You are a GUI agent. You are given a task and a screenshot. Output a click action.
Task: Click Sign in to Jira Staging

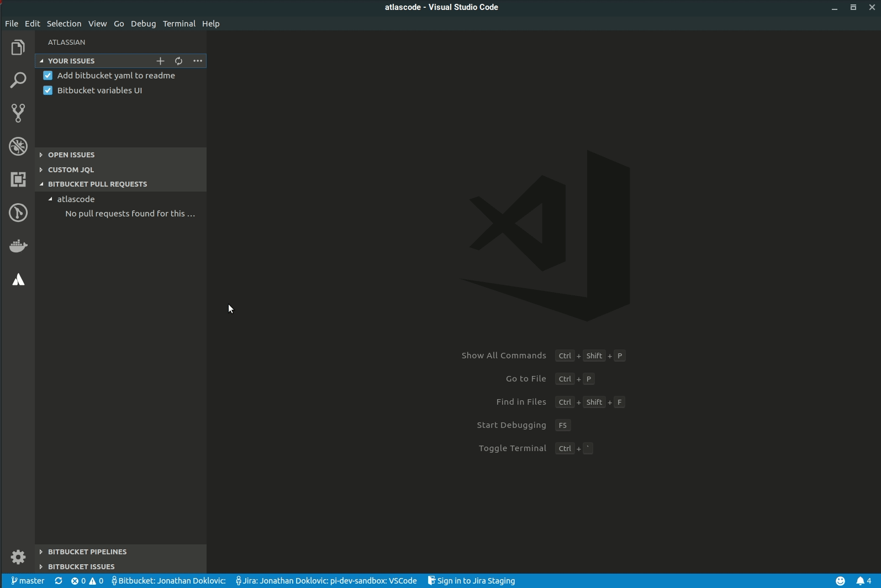point(471,581)
